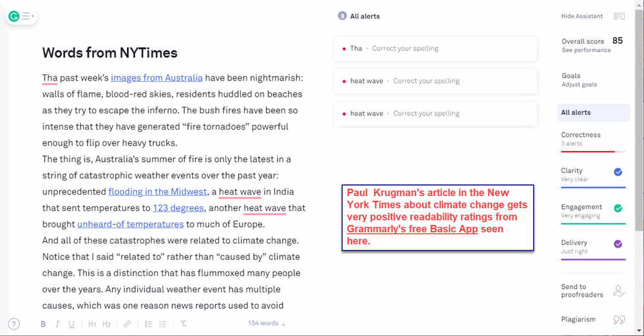The width and height of the screenshot is (644, 336).
Task: Open the 123 degrees link
Action: click(x=178, y=208)
